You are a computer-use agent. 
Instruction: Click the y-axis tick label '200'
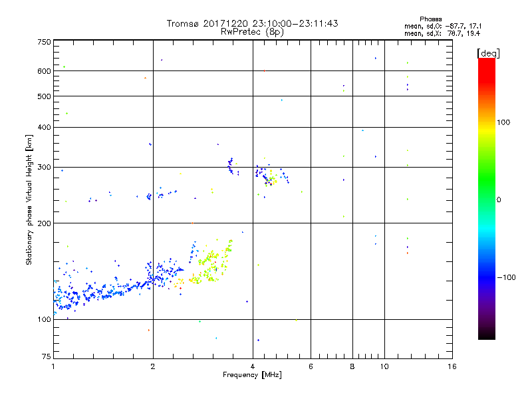(x=44, y=223)
